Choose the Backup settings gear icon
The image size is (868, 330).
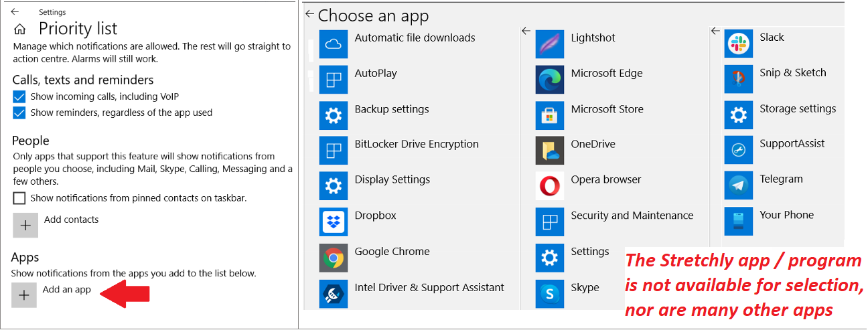(334, 115)
